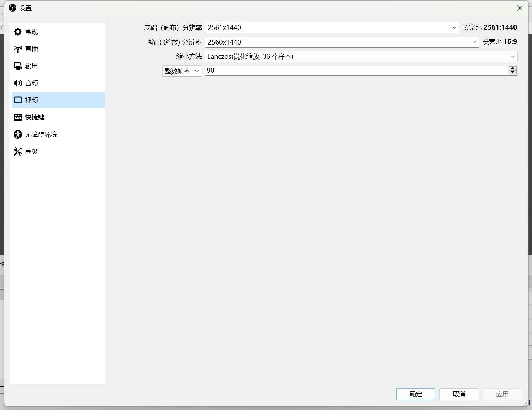Screen dimensions: 532x410
Task: Click the Output settings monitor icon
Action: point(18,66)
